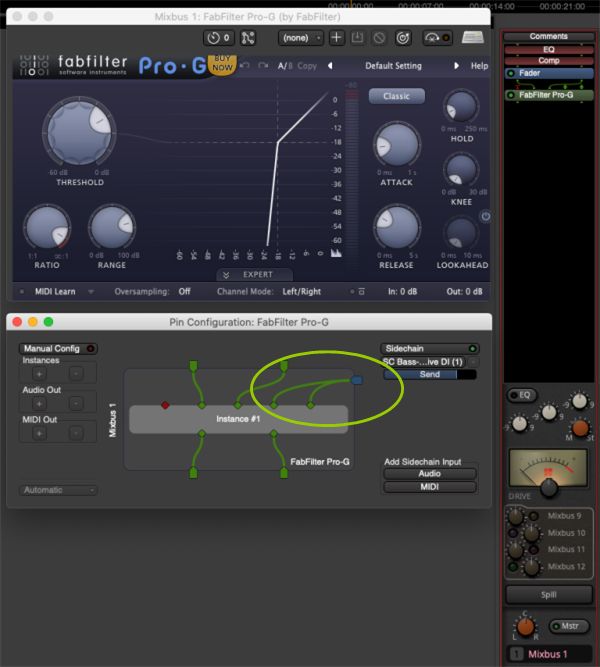600x667 pixels.
Task: Remove a plugin instance with minus
Action: pos(76,374)
